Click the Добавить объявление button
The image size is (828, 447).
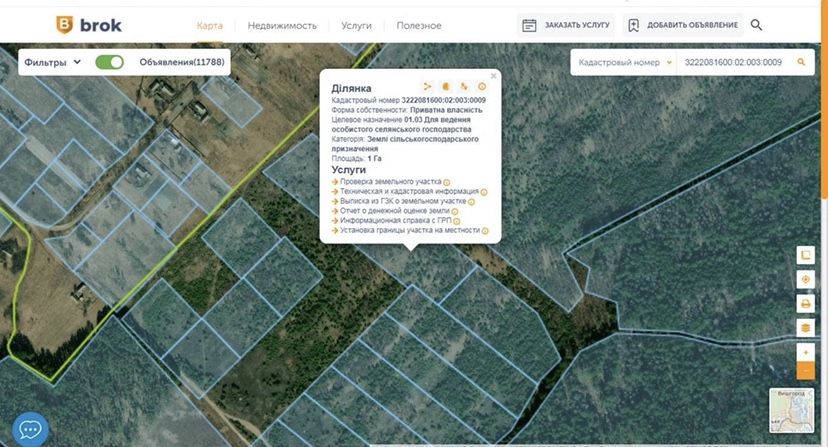683,25
